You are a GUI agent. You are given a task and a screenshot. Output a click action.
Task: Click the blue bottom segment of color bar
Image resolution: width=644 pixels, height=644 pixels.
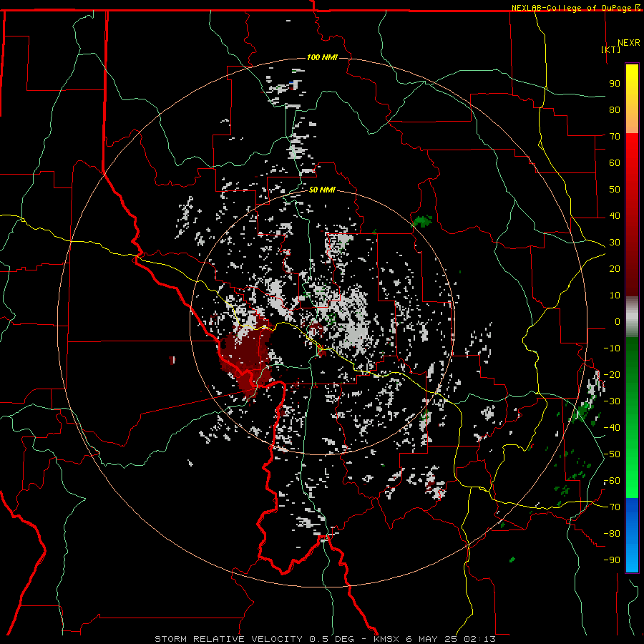pos(632,535)
